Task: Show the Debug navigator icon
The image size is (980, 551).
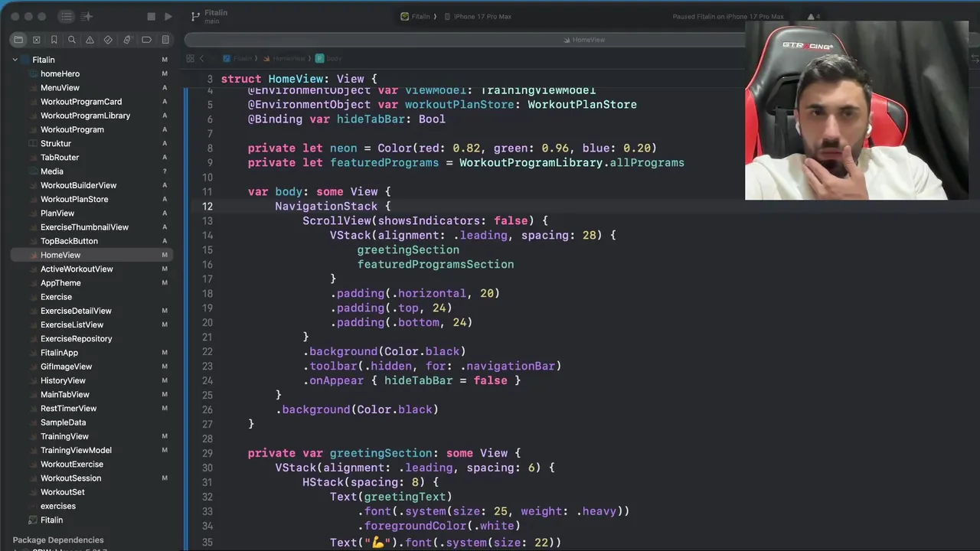Action: 127,40
